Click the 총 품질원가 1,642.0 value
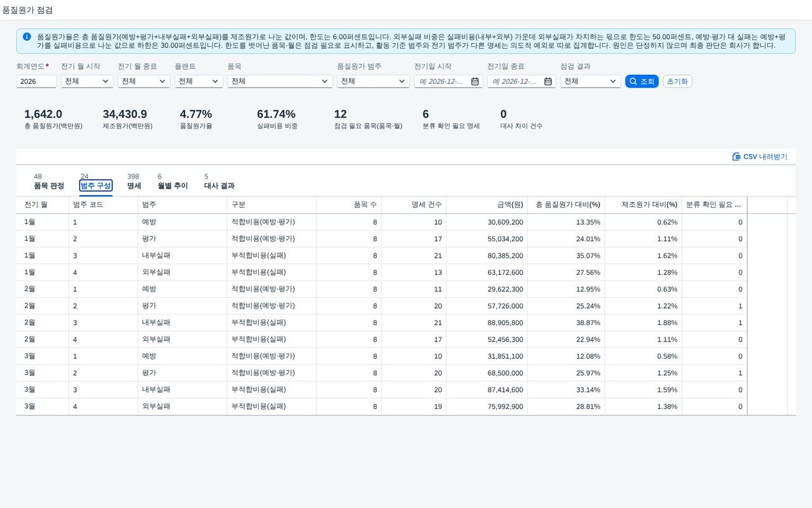This screenshot has height=508, width=812. click(x=43, y=114)
